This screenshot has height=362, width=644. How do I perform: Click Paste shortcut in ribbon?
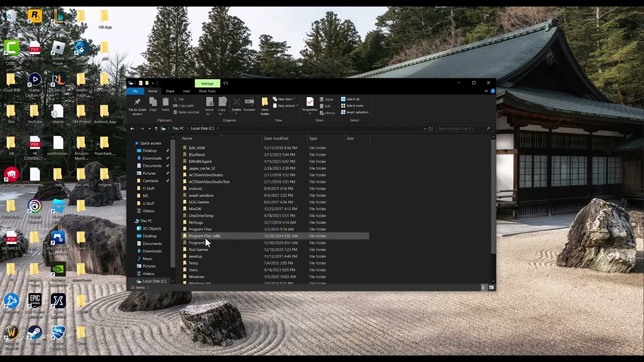tap(187, 112)
